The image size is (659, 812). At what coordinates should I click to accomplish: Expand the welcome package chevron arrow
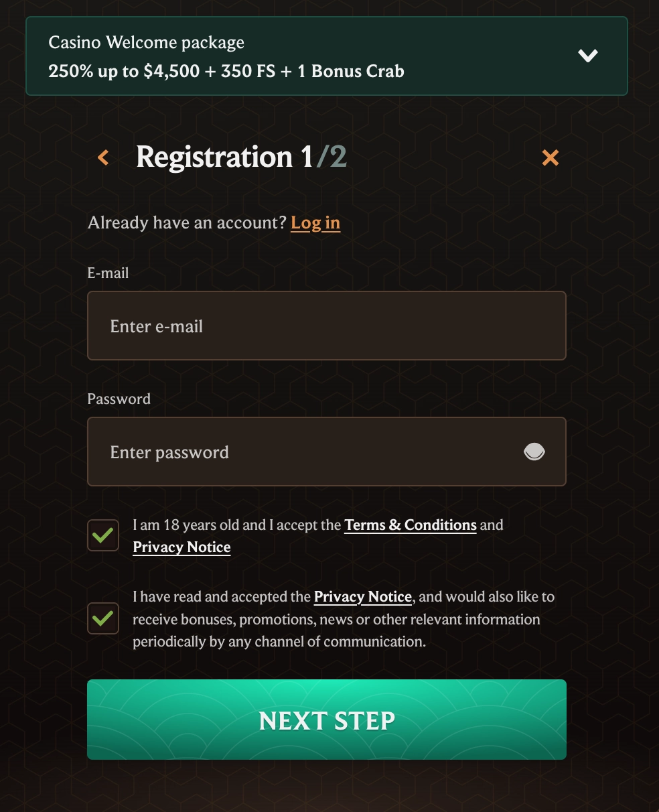pos(587,56)
